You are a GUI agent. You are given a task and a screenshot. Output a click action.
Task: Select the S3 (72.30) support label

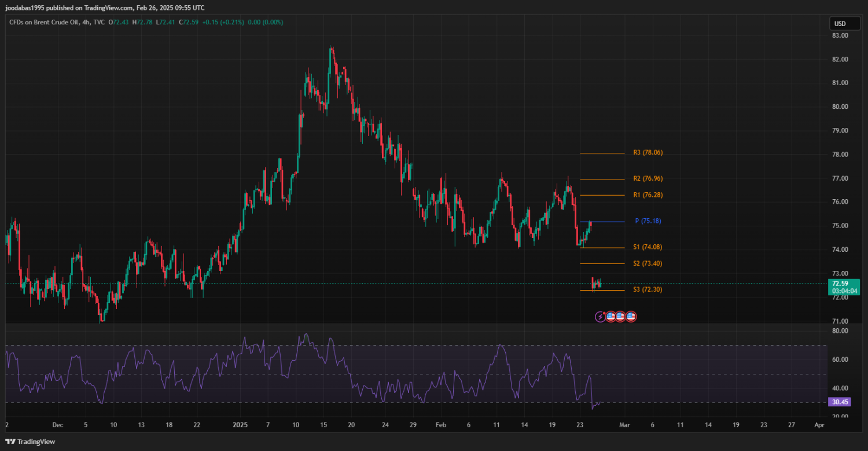coord(648,289)
